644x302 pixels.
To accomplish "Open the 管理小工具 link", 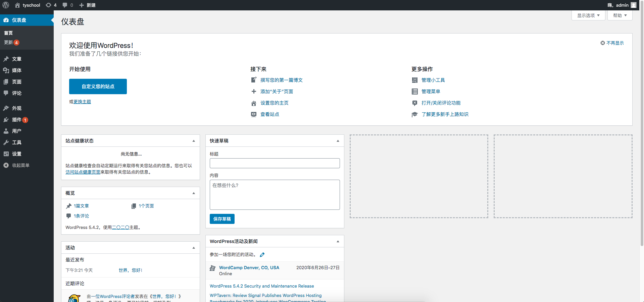I will click(x=433, y=80).
